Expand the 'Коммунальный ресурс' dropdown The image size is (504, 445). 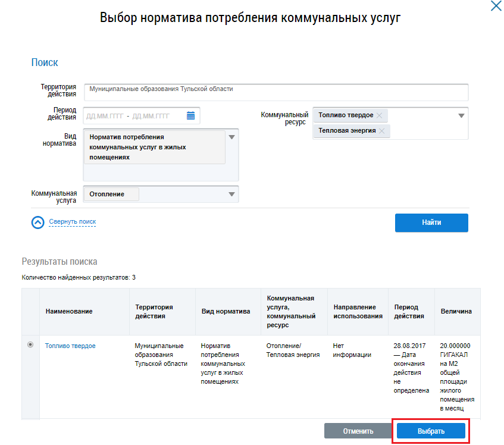point(461,115)
